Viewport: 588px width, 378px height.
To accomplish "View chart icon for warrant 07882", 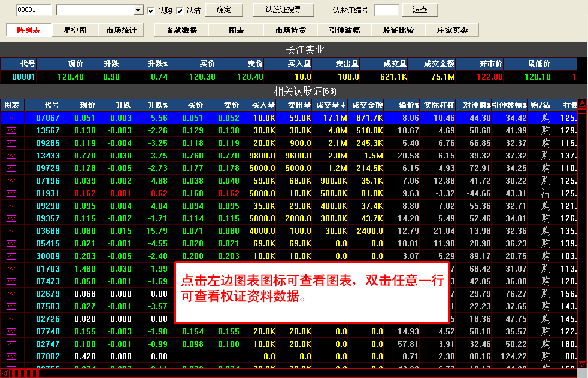I will 11,357.
